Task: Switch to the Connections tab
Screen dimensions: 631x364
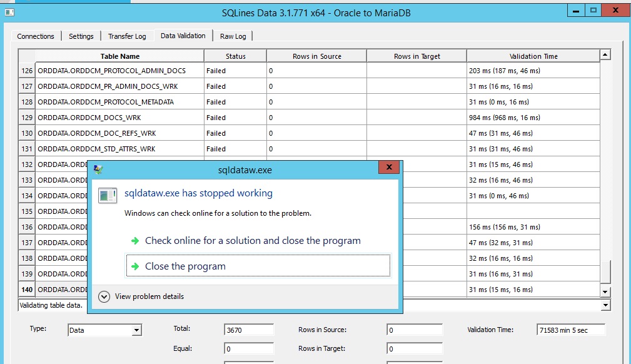Action: point(36,36)
